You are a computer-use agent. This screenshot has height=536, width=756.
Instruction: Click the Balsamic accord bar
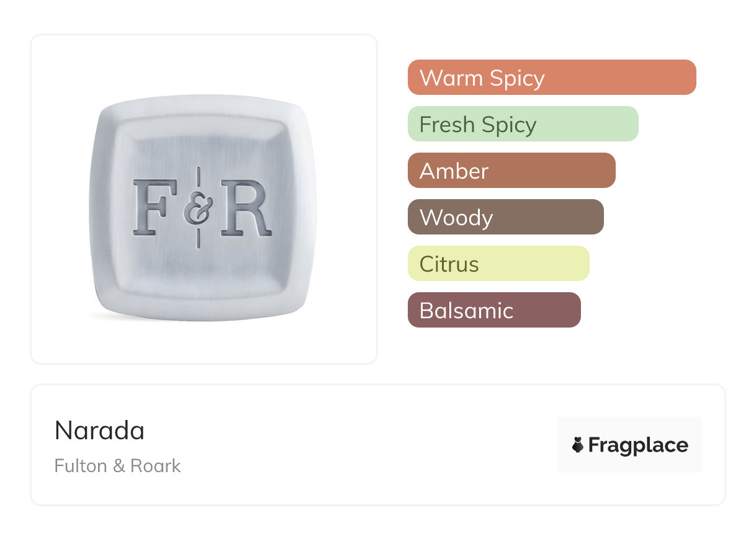pyautogui.click(x=493, y=310)
